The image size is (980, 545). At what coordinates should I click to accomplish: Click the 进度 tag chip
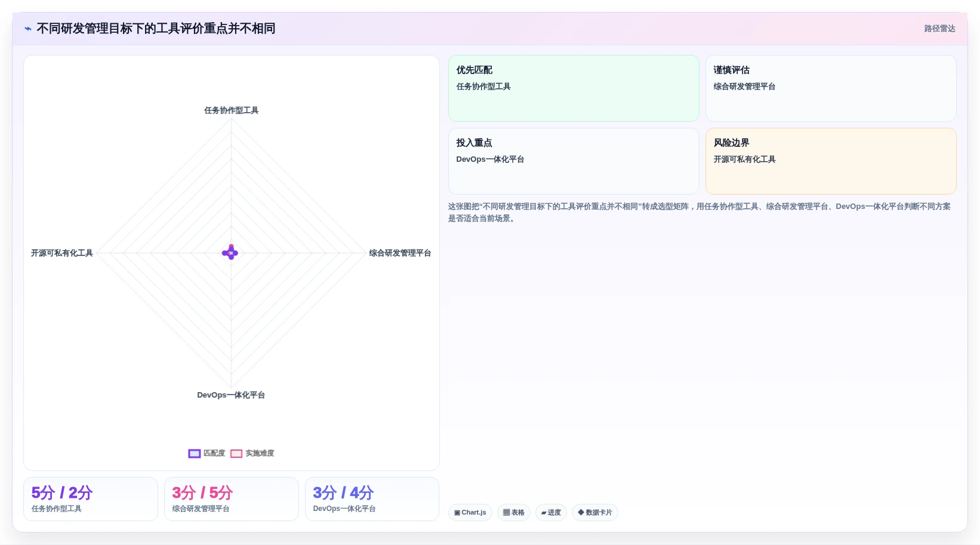click(x=551, y=513)
